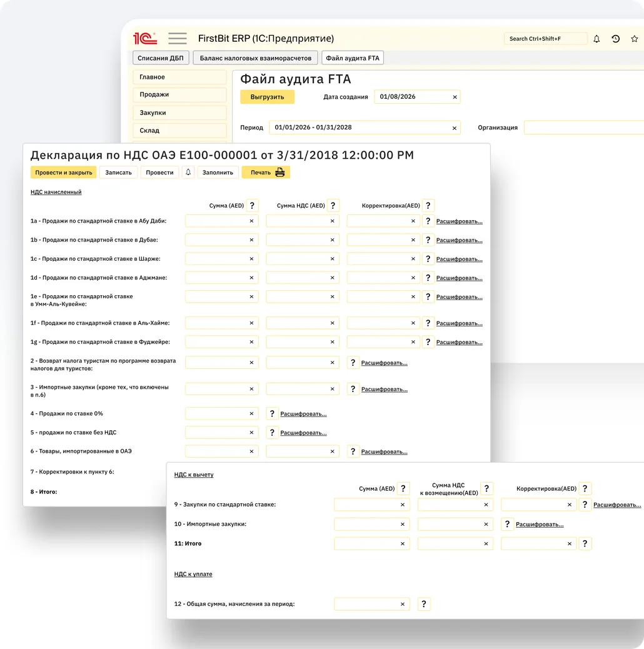Open notifications bell in top bar
Image resolution: width=644 pixels, height=649 pixels.
coord(596,39)
